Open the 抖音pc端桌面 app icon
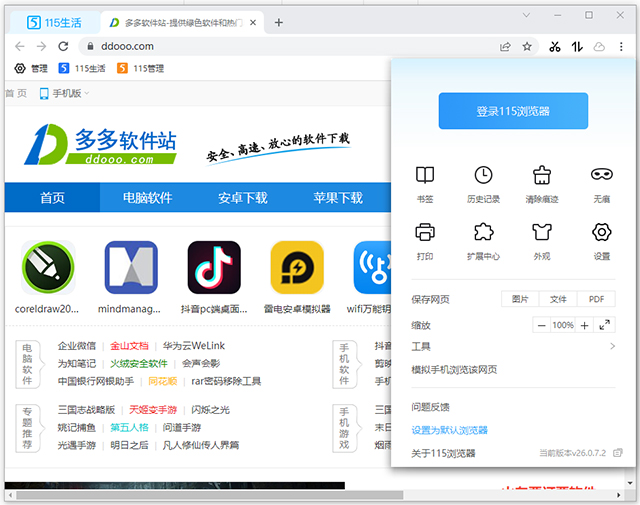This screenshot has width=640, height=505. click(x=214, y=267)
